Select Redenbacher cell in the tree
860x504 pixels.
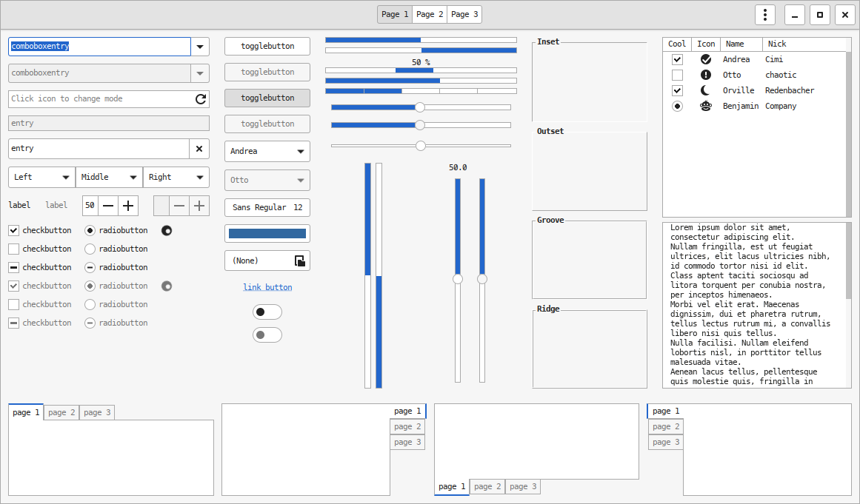coord(790,90)
